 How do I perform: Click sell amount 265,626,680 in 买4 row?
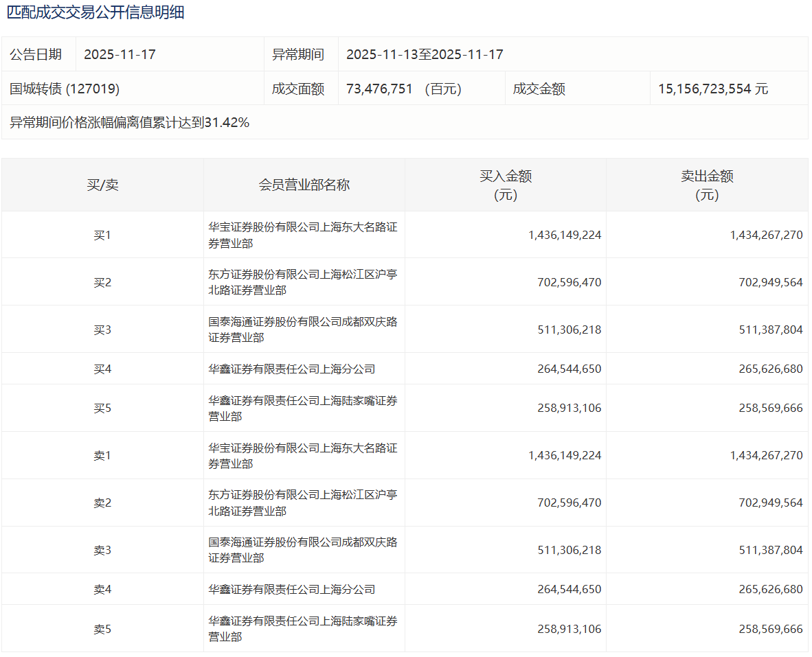tap(771, 369)
